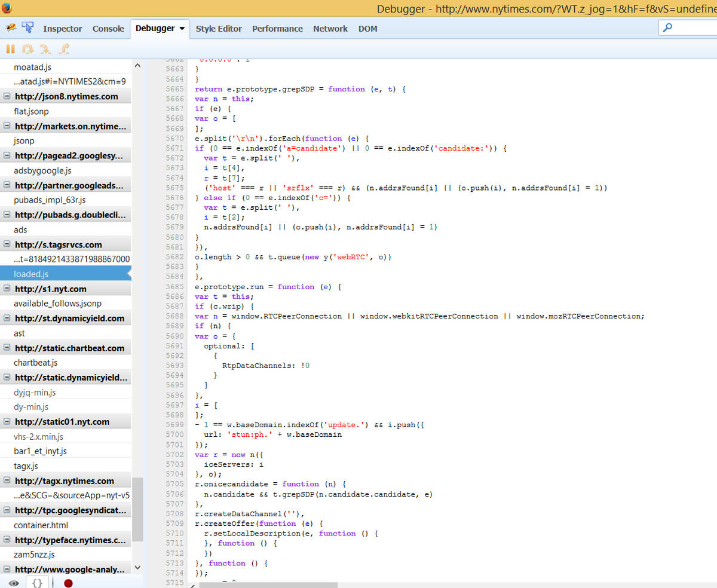Collapse the http://static01.nyt.com group
This screenshot has width=717, height=588.
[7, 422]
